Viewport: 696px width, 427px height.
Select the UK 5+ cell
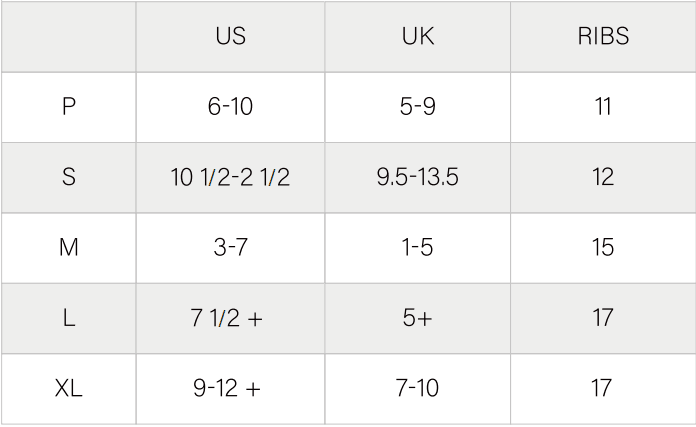coord(417,318)
